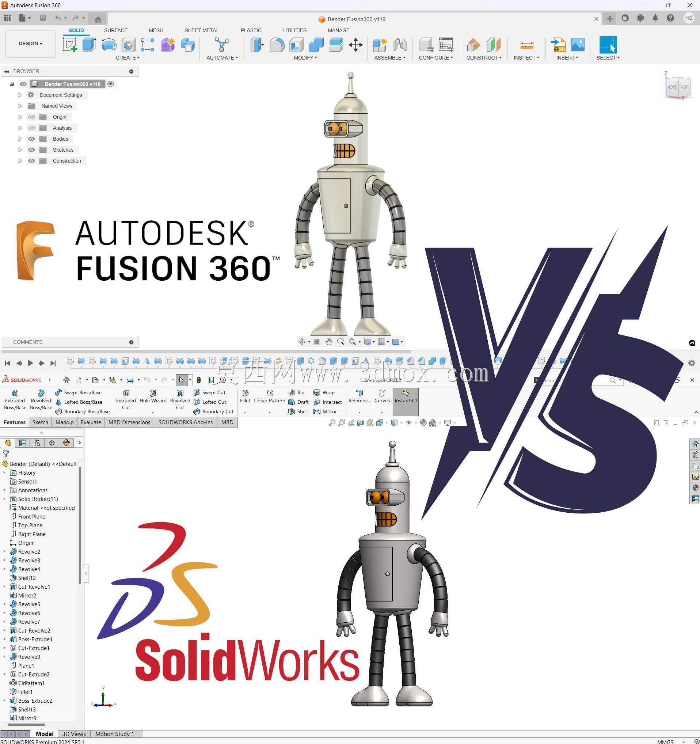Click Lofted Cut in SolidWorks
This screenshot has height=744, width=700.
point(210,402)
